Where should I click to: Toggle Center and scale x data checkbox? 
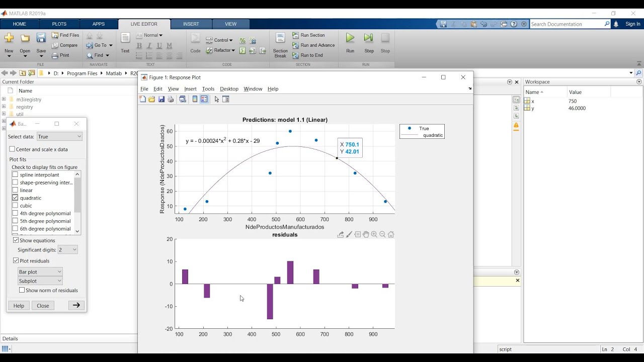click(13, 149)
